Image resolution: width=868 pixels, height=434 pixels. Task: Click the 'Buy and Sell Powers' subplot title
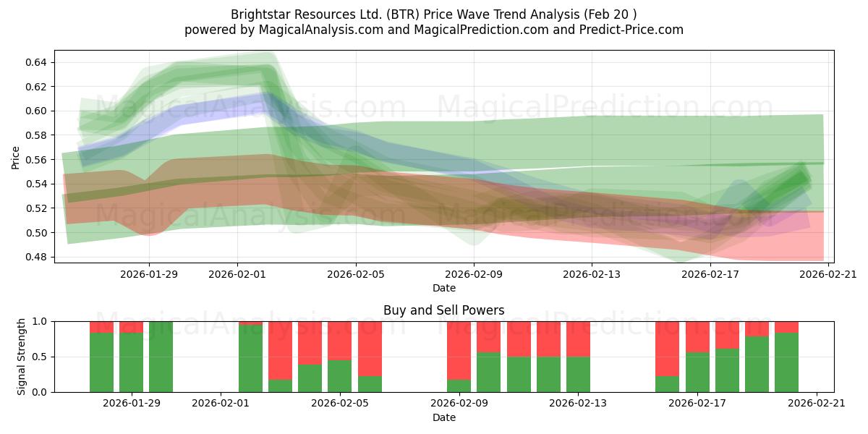coord(444,310)
